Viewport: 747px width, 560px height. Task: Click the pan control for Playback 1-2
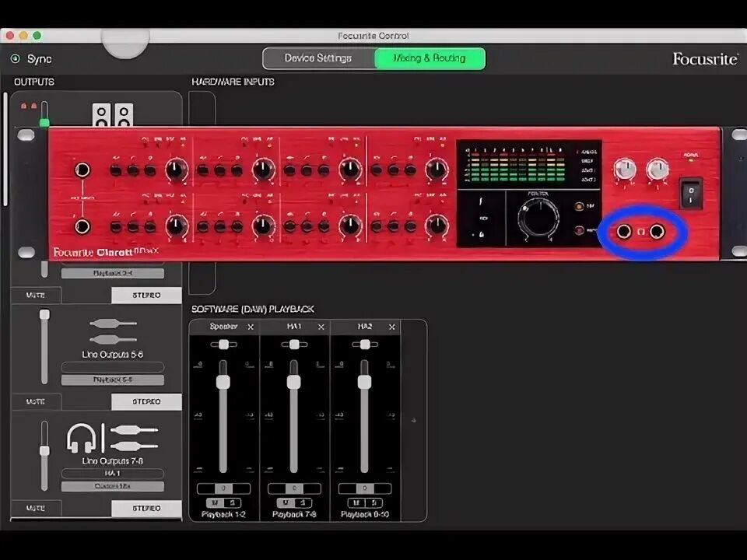coord(223,345)
